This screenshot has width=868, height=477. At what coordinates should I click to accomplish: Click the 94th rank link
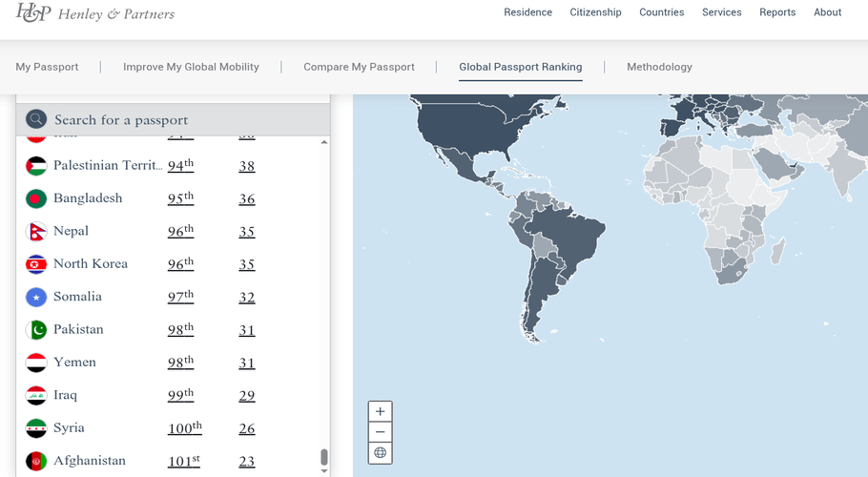[x=180, y=165]
